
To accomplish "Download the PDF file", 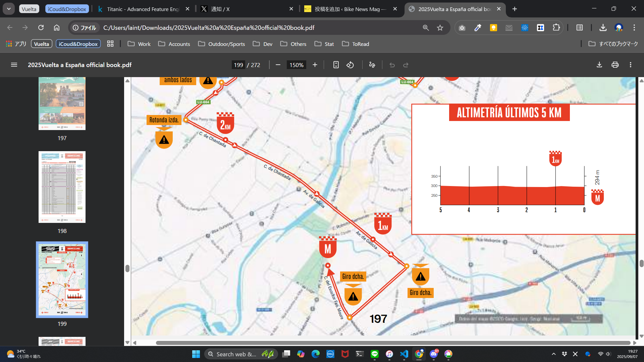I will point(599,65).
